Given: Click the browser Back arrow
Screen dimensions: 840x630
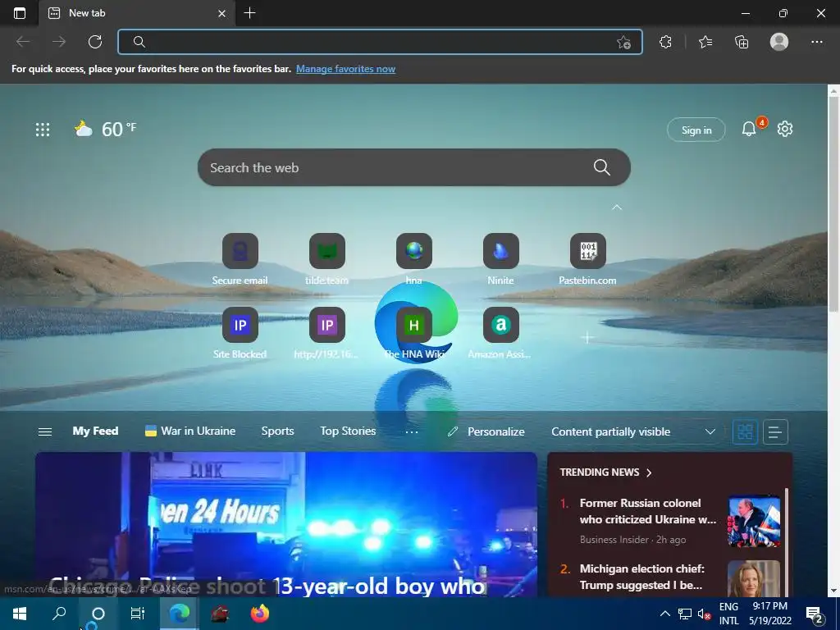Looking at the screenshot, I should coord(23,42).
